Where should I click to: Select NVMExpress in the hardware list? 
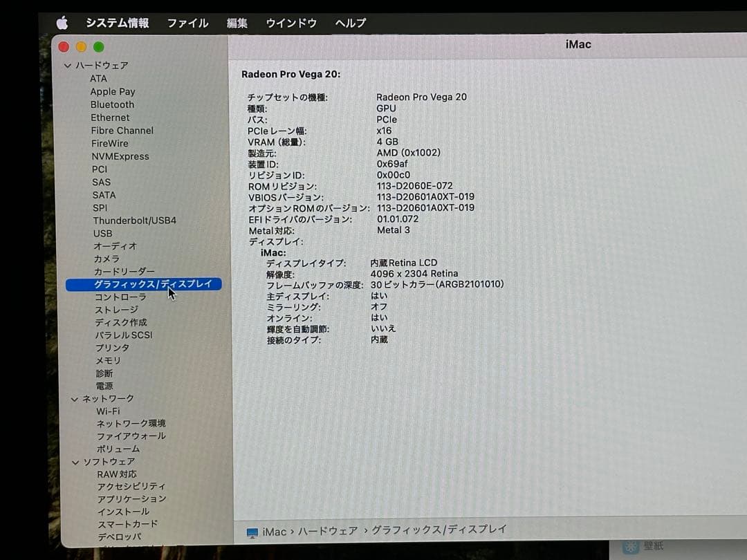point(121,156)
